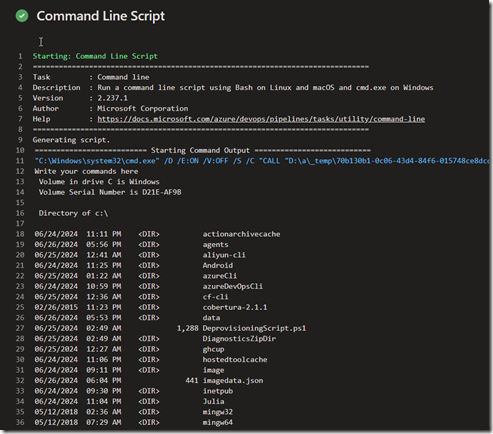Click the 441 file size of imagedata.json

coord(192,381)
